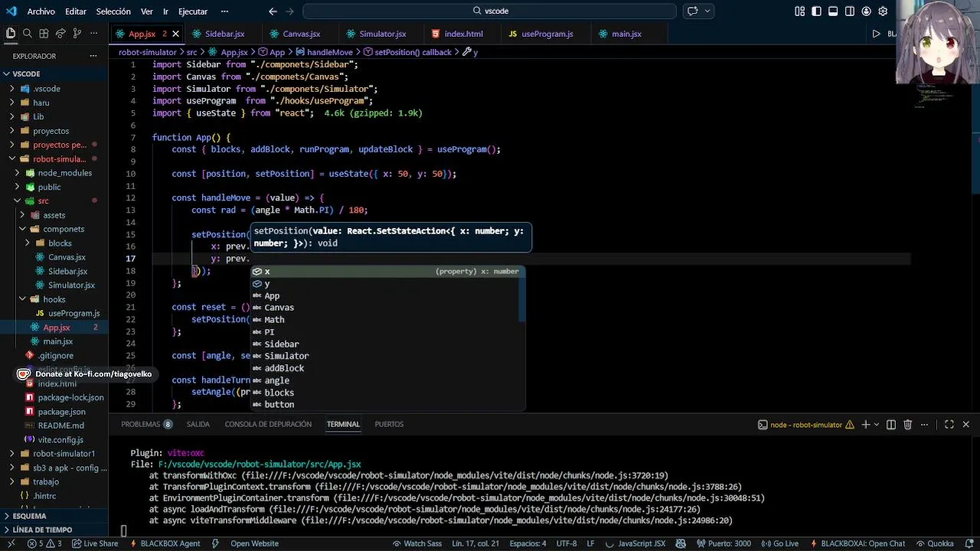Open the Archivo menu

41,11
